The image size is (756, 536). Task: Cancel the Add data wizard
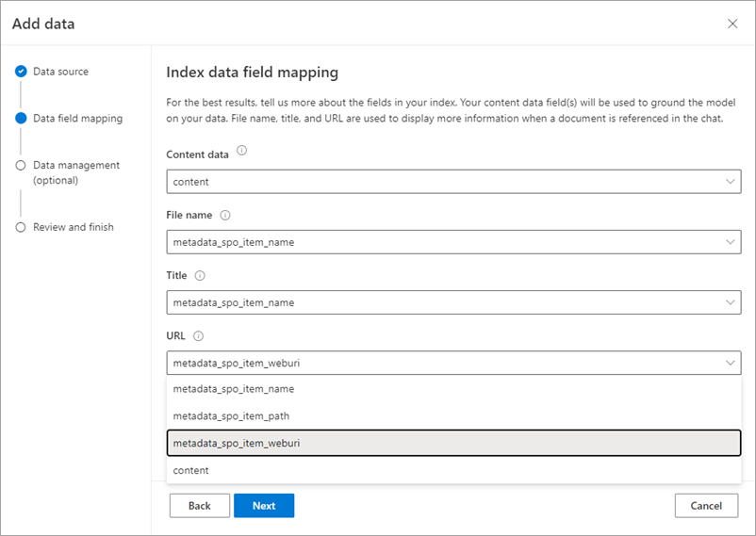click(706, 506)
